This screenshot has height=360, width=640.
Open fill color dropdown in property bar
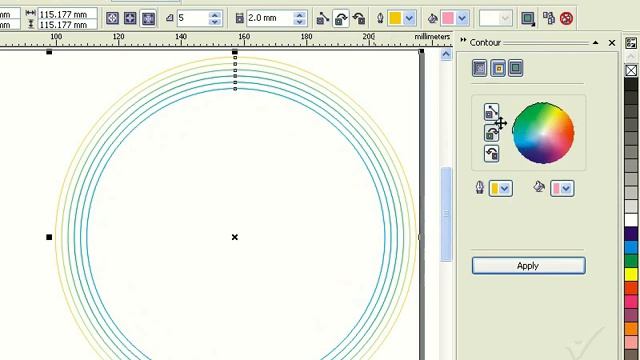click(x=462, y=18)
